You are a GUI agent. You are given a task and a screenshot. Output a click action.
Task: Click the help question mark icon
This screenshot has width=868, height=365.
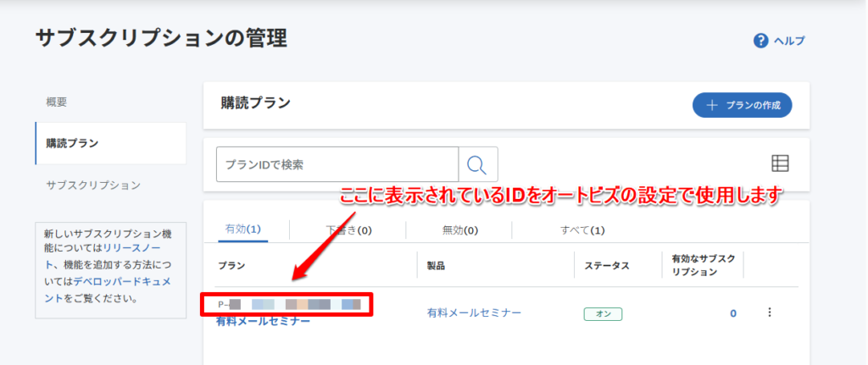[x=760, y=41]
